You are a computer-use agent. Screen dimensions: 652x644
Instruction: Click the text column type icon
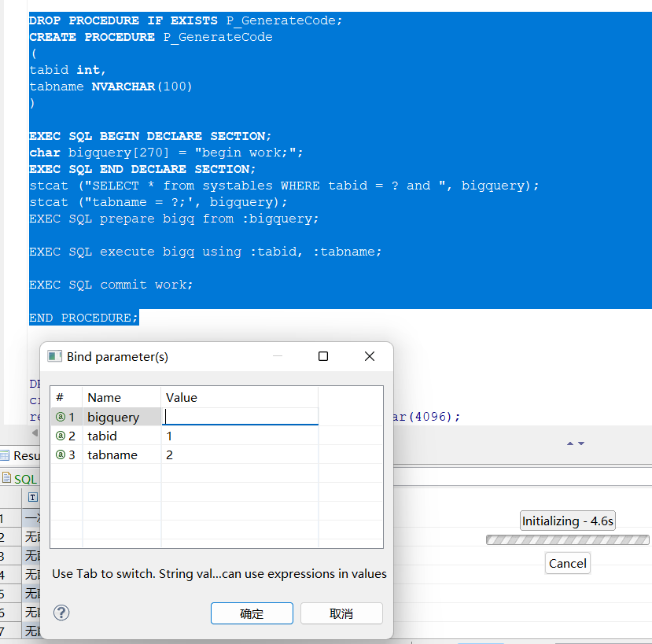coord(33,497)
